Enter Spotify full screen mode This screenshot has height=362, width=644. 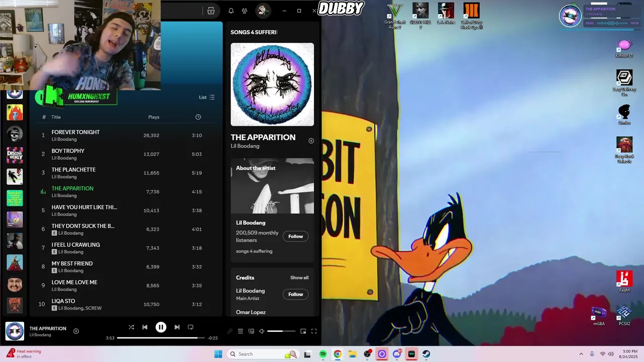tap(314, 331)
